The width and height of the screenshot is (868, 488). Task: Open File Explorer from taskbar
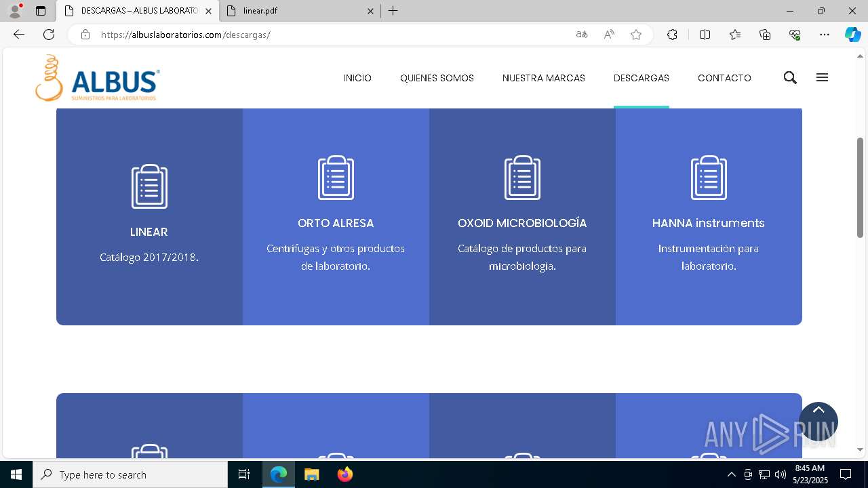(312, 474)
